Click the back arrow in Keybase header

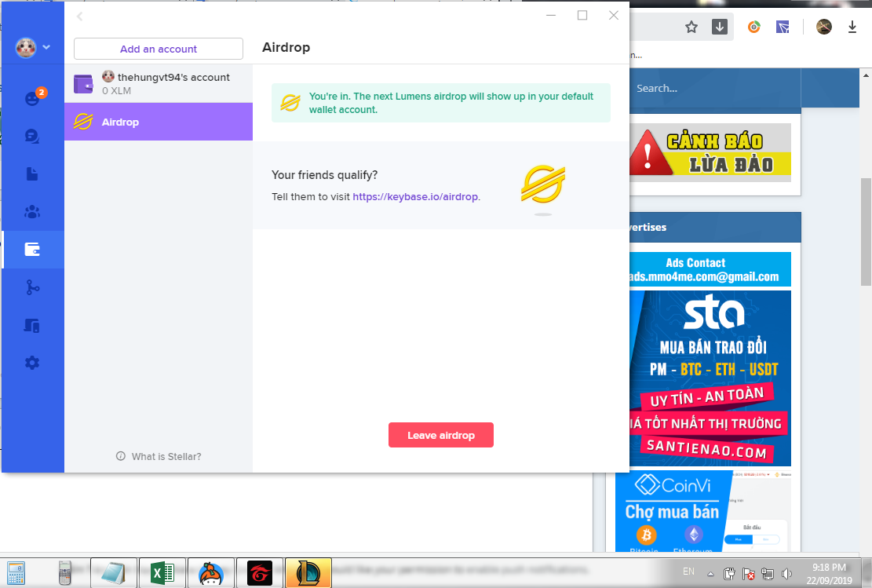[79, 16]
